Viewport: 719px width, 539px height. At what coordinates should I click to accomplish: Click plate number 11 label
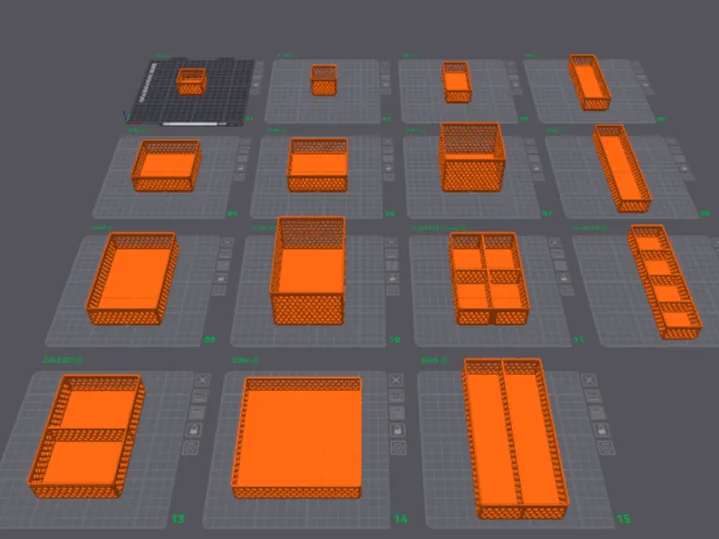[x=579, y=340]
